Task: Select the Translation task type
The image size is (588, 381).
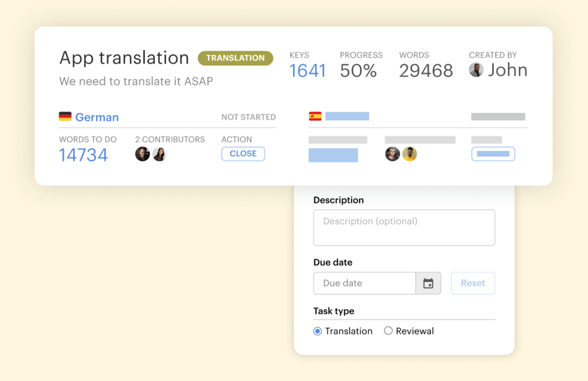Action: coord(318,331)
